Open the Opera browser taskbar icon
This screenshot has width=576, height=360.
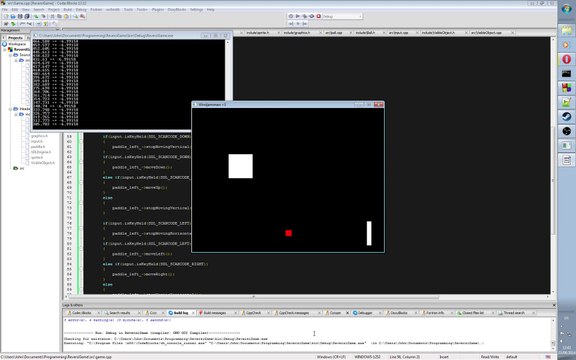[566, 59]
